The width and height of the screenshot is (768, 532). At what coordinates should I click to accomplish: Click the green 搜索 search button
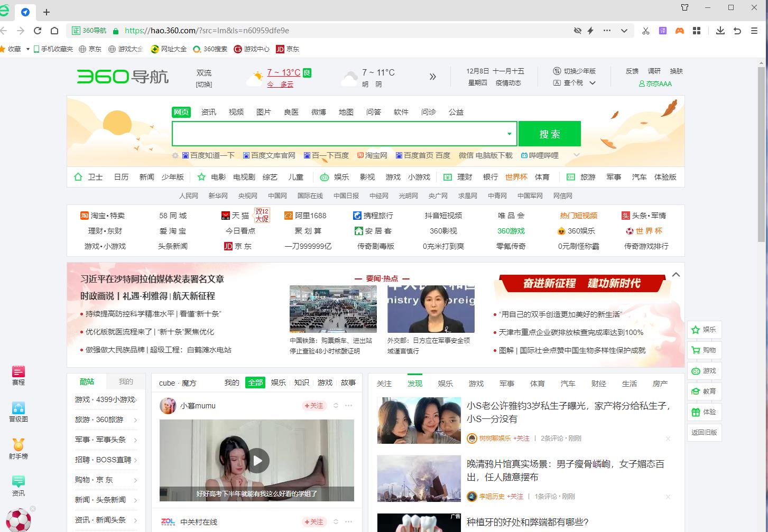click(549, 133)
